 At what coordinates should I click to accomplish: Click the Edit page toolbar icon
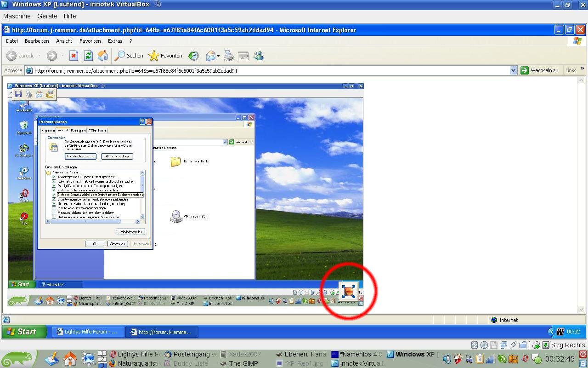pos(243,56)
